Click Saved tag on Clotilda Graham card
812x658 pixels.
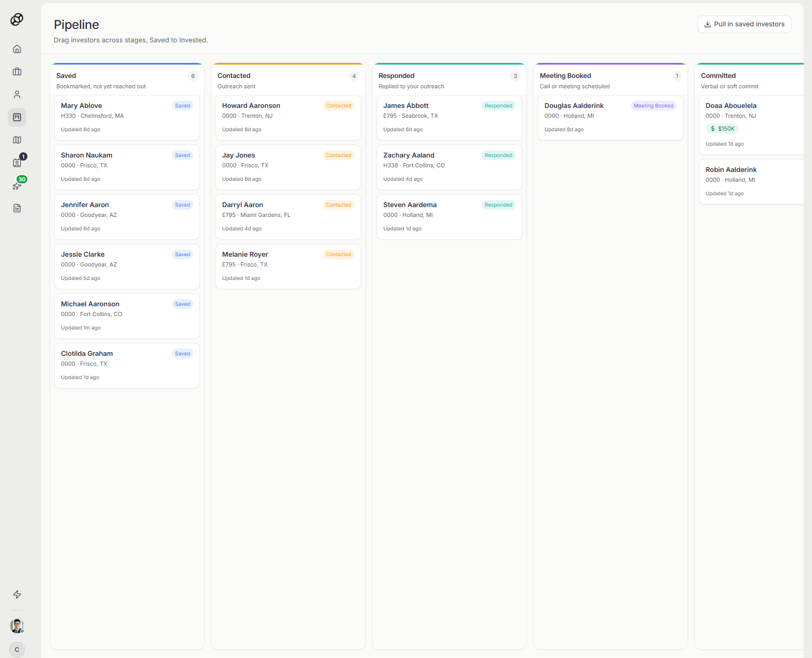tap(182, 354)
